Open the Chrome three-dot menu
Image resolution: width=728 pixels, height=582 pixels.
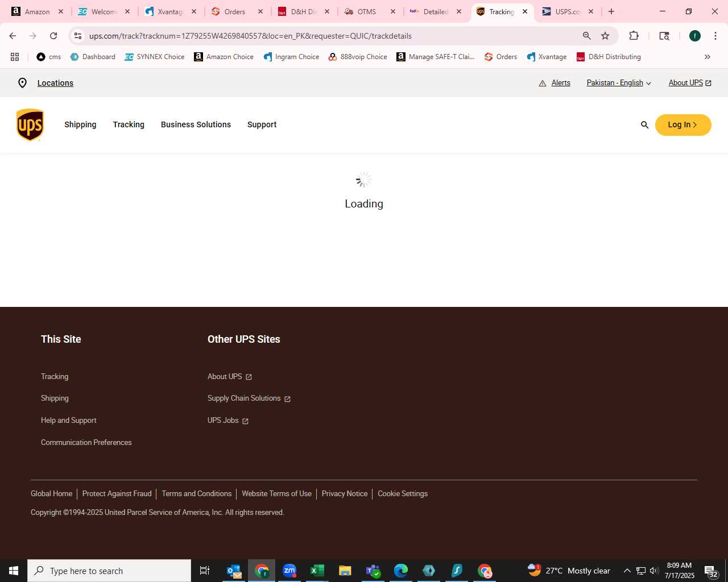715,36
